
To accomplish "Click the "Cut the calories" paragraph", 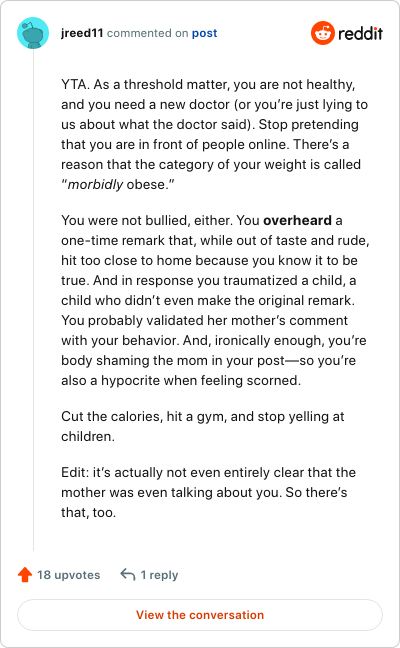I will coord(202,426).
